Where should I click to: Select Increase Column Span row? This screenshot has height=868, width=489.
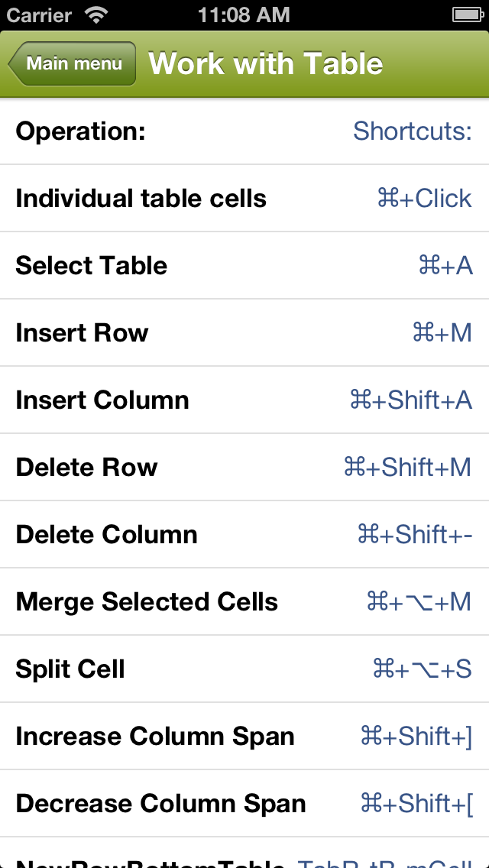point(154,737)
